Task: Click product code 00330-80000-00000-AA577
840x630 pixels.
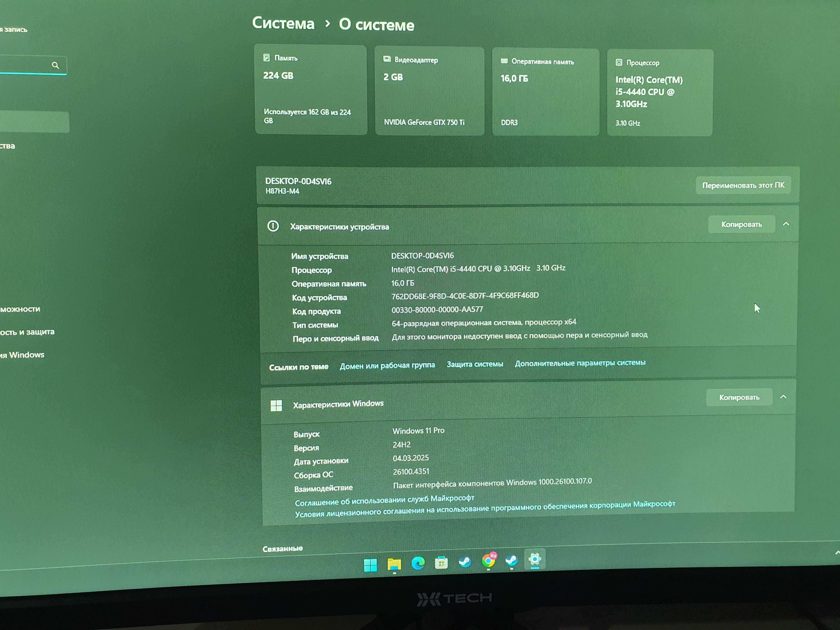Action: click(437, 310)
